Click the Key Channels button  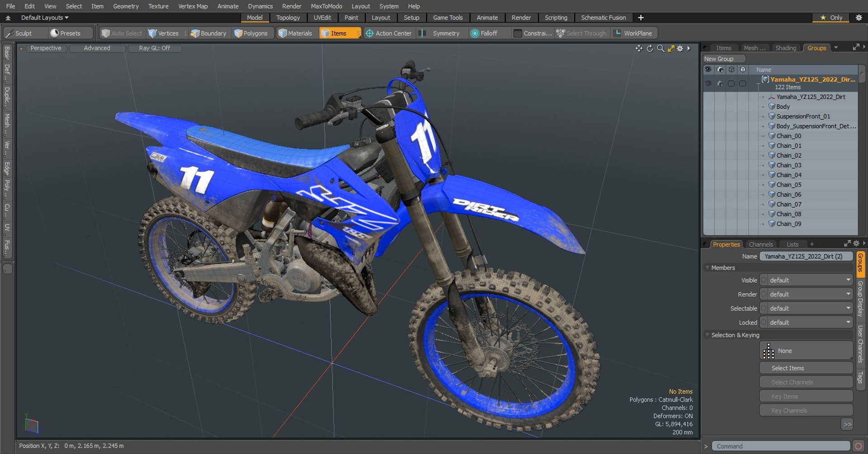[x=806, y=410]
